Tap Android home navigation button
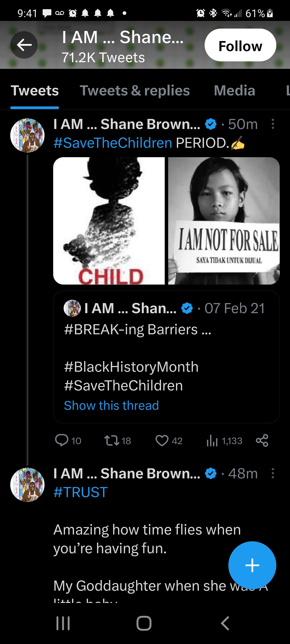This screenshot has height=644, width=290. (x=144, y=623)
